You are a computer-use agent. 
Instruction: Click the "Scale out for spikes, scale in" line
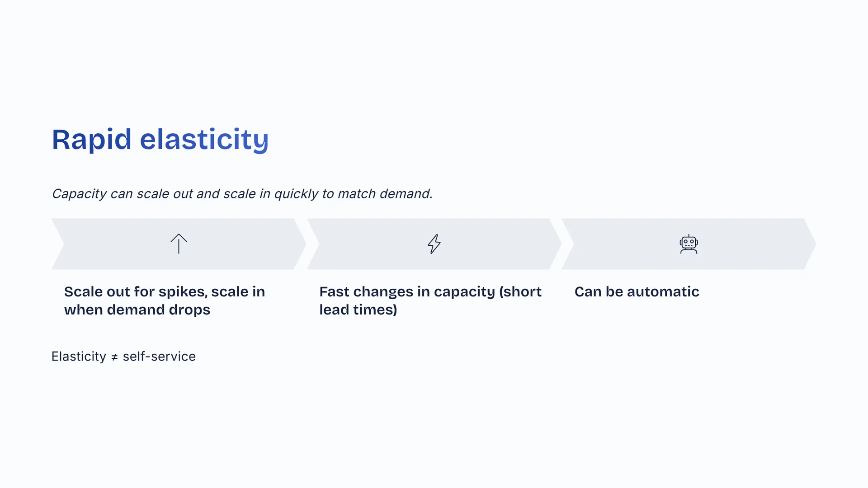point(165,292)
